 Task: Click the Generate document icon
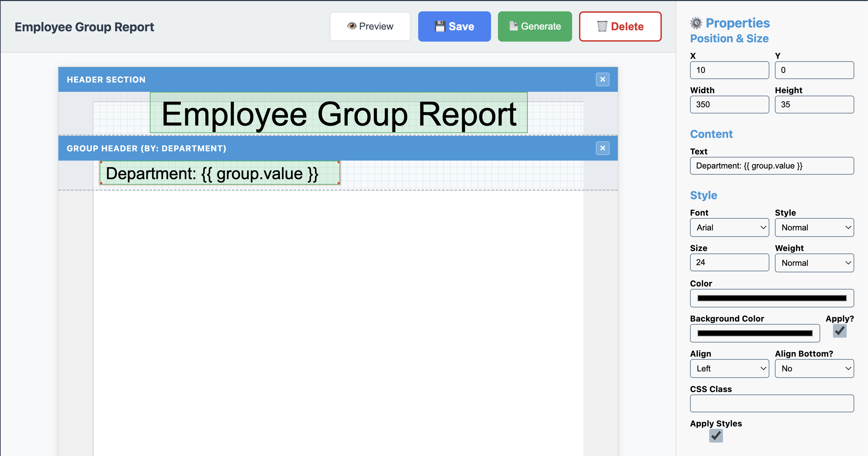point(514,26)
